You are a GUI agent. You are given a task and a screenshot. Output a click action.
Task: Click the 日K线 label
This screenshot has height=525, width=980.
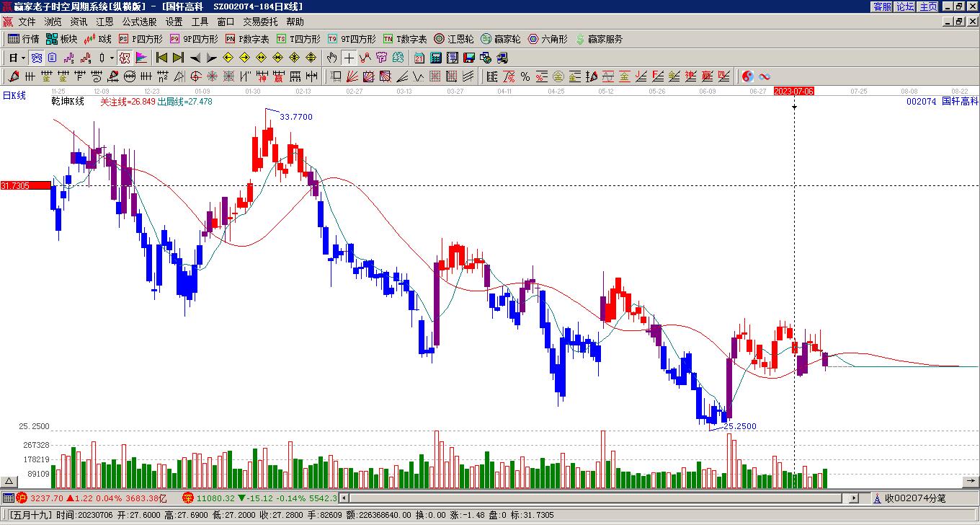tap(14, 94)
